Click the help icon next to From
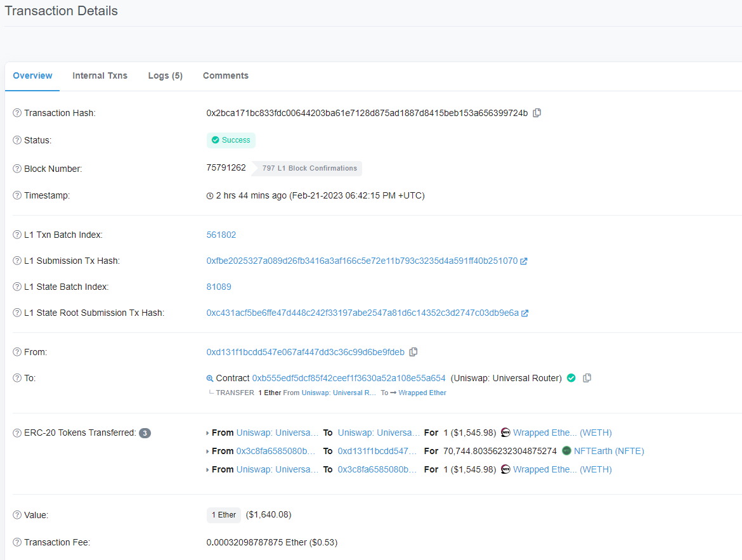Image resolution: width=742 pixels, height=560 pixels. [x=17, y=352]
